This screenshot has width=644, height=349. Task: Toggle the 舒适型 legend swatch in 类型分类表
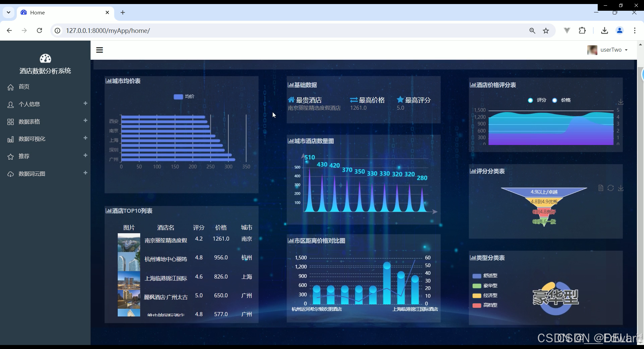click(477, 276)
